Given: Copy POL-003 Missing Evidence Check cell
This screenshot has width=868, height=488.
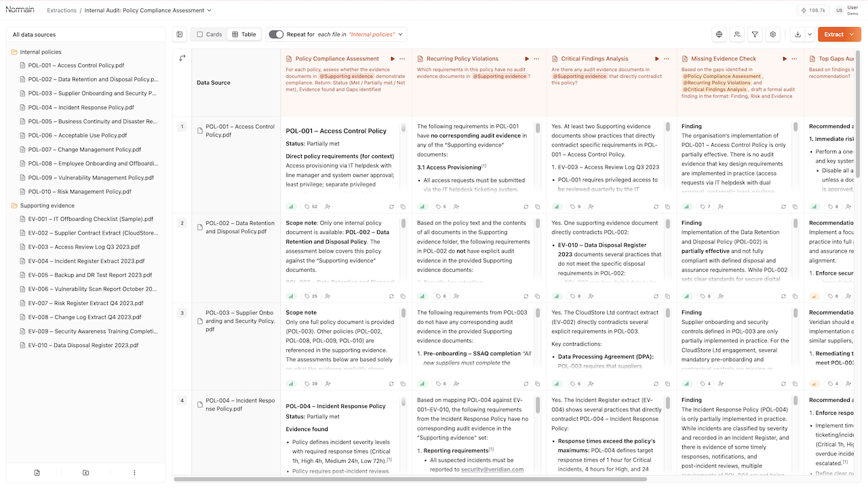Looking at the screenshot, I should pos(796,384).
